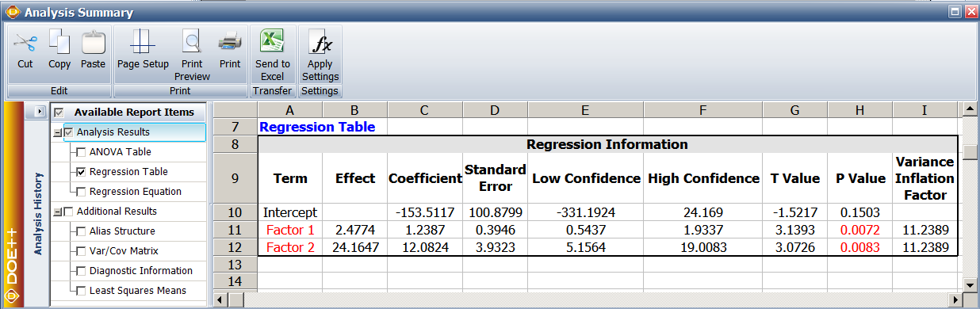Click coefficient value -153.5117

[x=425, y=212]
